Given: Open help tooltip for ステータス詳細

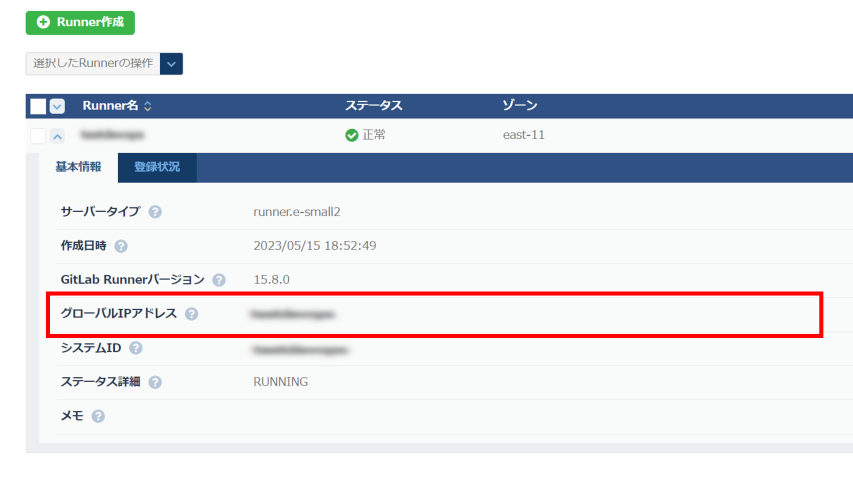Looking at the screenshot, I should click(x=156, y=382).
